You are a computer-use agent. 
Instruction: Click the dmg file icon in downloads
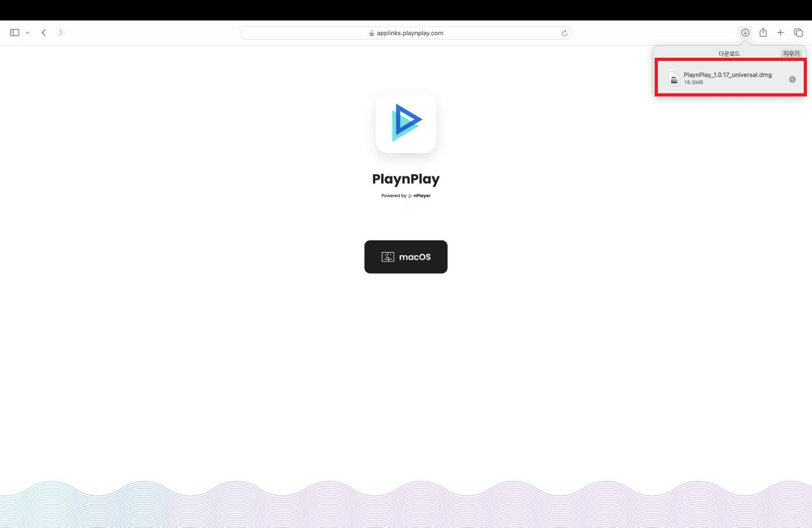point(674,79)
